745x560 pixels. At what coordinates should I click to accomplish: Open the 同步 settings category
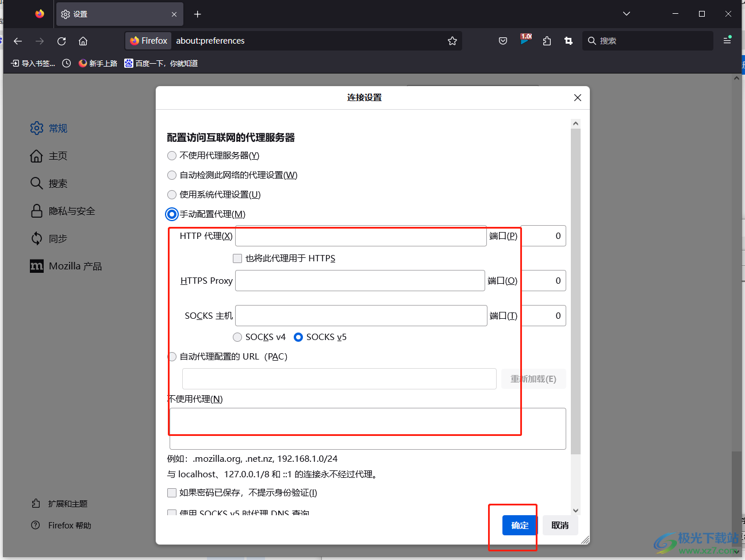[x=49, y=238]
